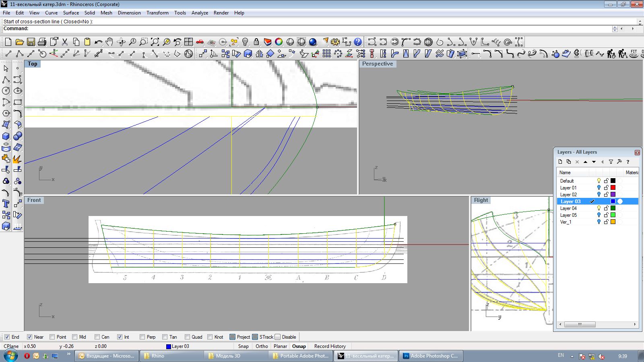The image size is (644, 362).
Task: Click the filter funnel in Layers panel
Action: [x=611, y=162]
